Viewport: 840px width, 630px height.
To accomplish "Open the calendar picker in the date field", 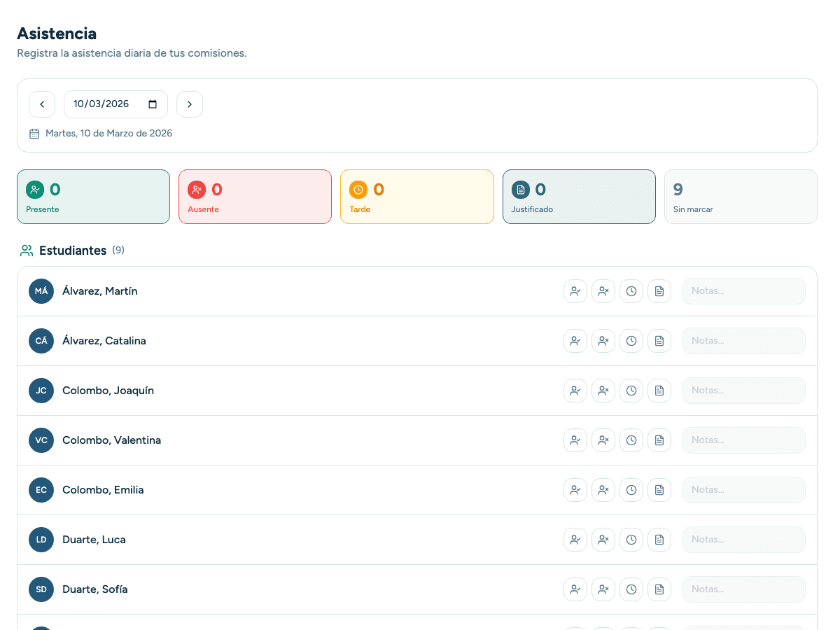I will (153, 104).
